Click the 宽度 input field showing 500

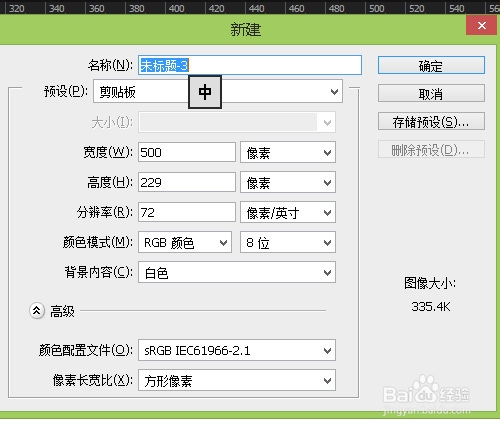pyautogui.click(x=187, y=152)
